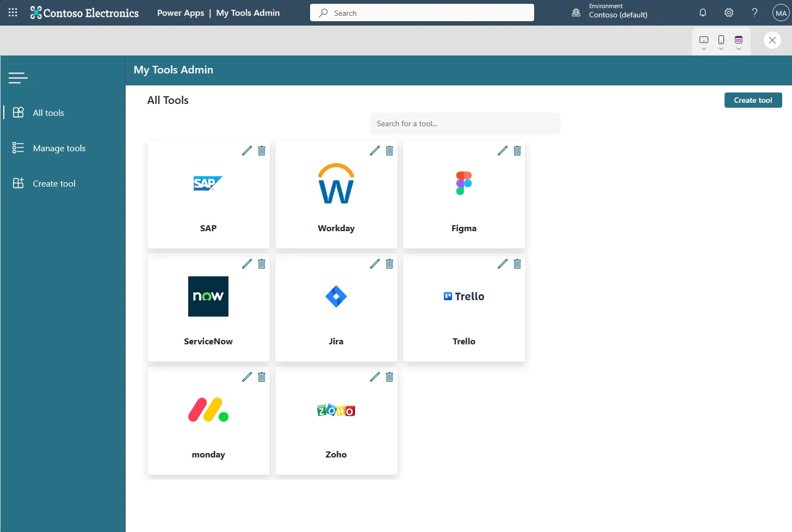Image resolution: width=792 pixels, height=532 pixels.
Task: Click the ServiceNow logo image
Action: click(208, 296)
